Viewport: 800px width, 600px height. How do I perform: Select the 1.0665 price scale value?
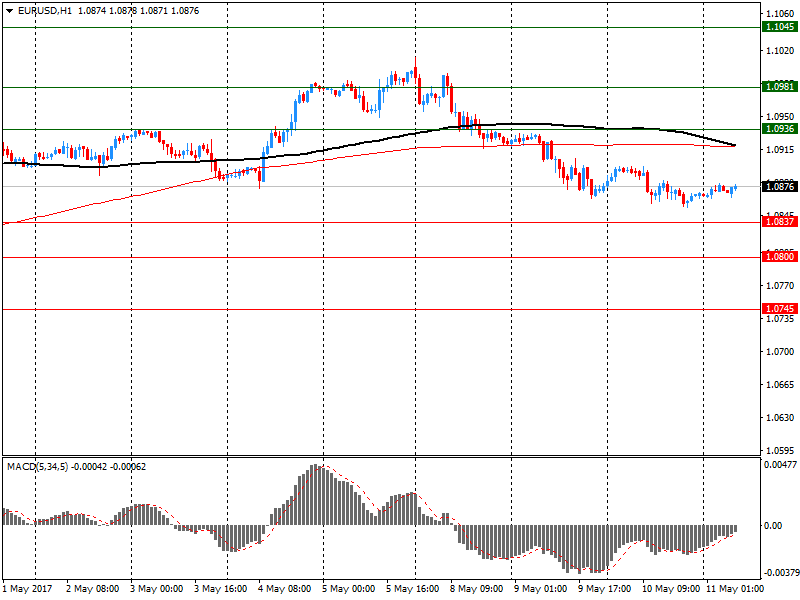780,385
